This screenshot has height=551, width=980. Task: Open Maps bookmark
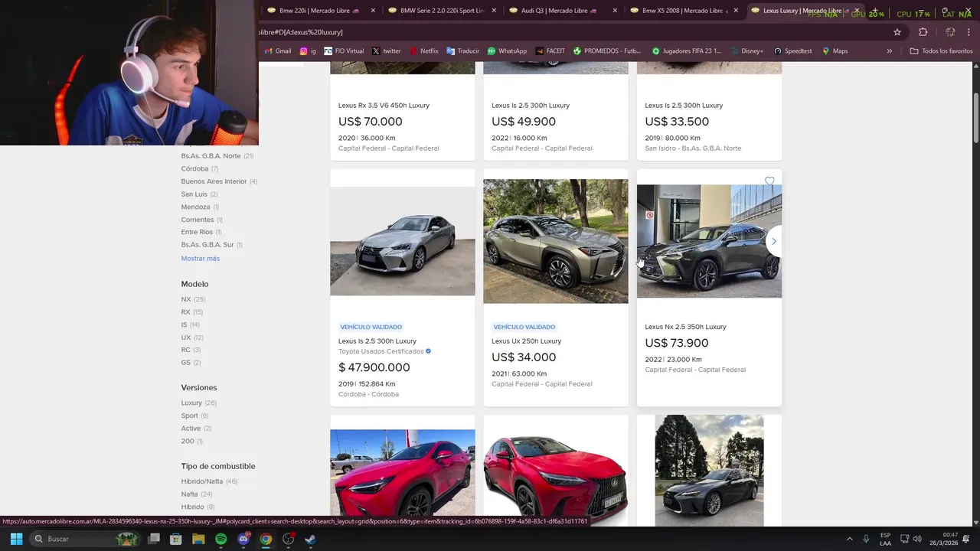[x=835, y=51]
